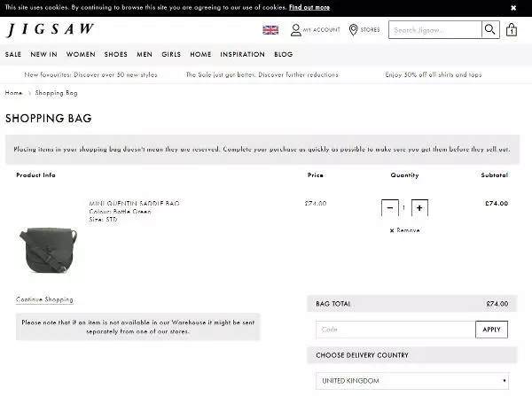Decrease quantity with the minus button
The height and width of the screenshot is (396, 532).
click(x=389, y=208)
